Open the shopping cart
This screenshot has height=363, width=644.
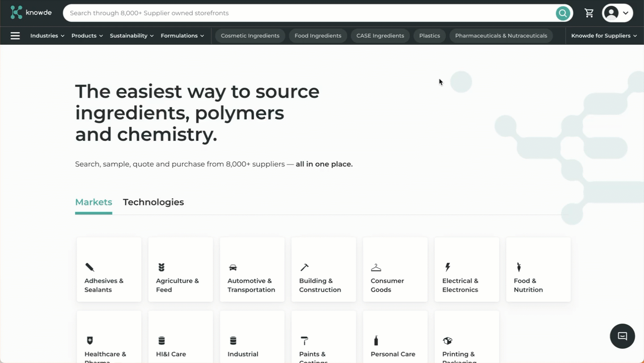coord(589,13)
